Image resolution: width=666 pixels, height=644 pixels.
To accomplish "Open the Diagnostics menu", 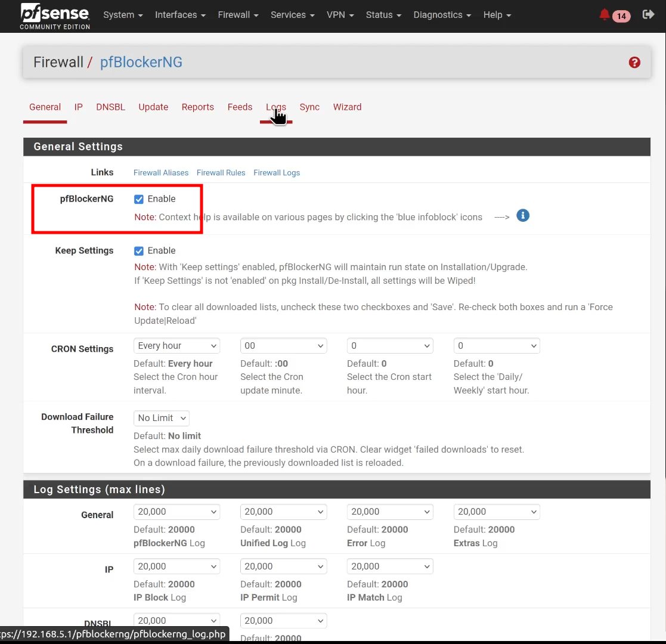I will 442,15.
